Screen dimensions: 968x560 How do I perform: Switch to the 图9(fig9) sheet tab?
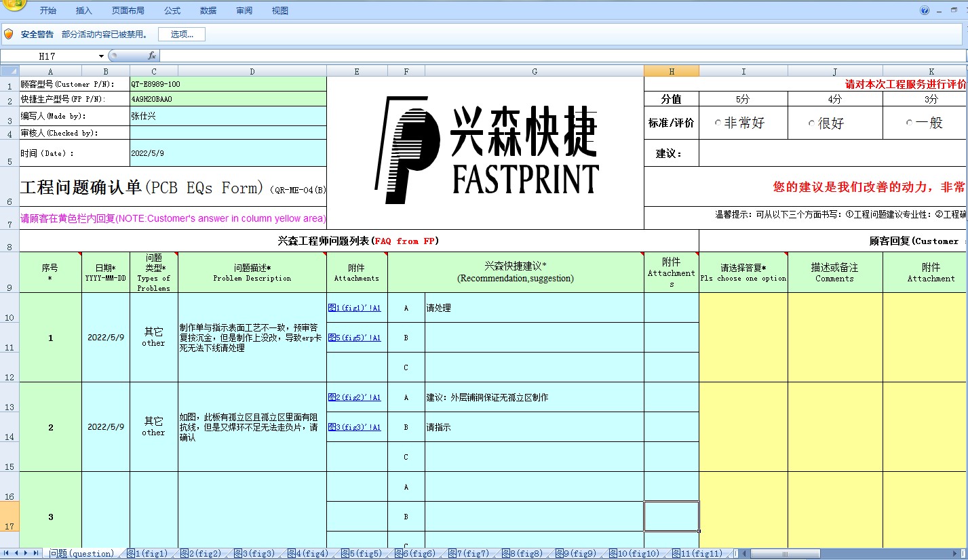(x=576, y=554)
